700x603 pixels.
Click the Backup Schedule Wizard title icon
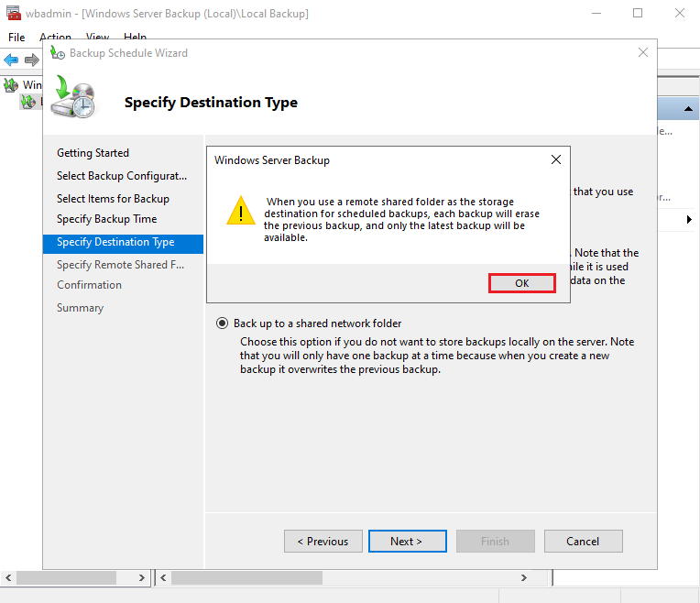click(58, 53)
